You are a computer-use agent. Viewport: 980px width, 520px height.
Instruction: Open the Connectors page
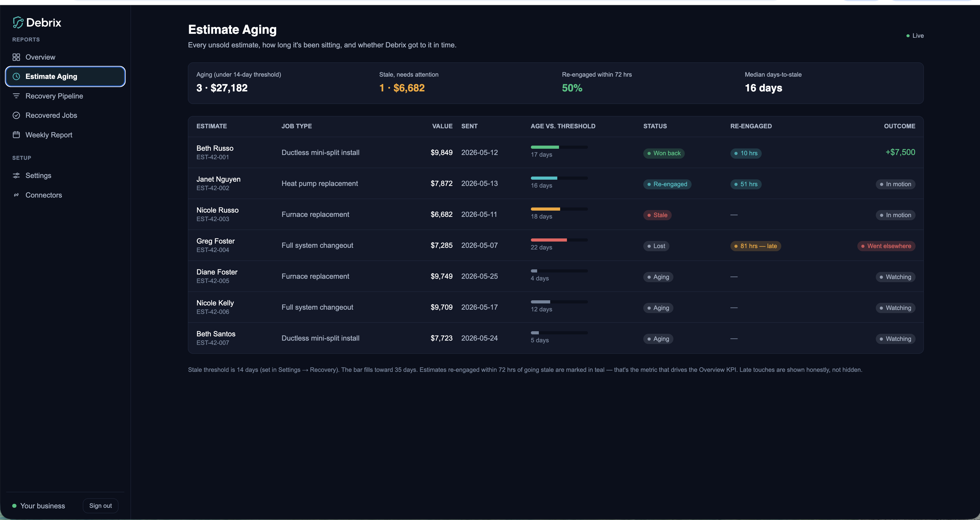65,195
